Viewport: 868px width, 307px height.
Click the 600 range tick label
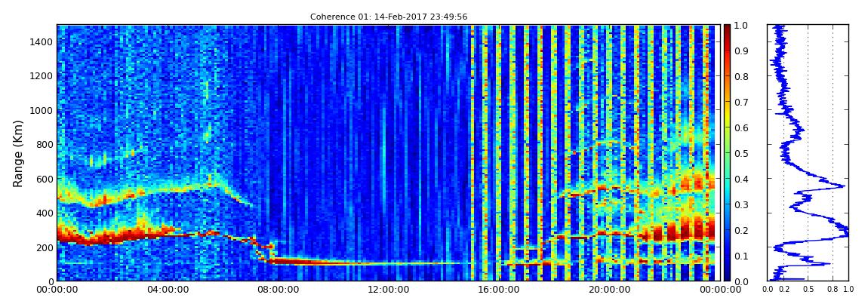click(x=45, y=179)
